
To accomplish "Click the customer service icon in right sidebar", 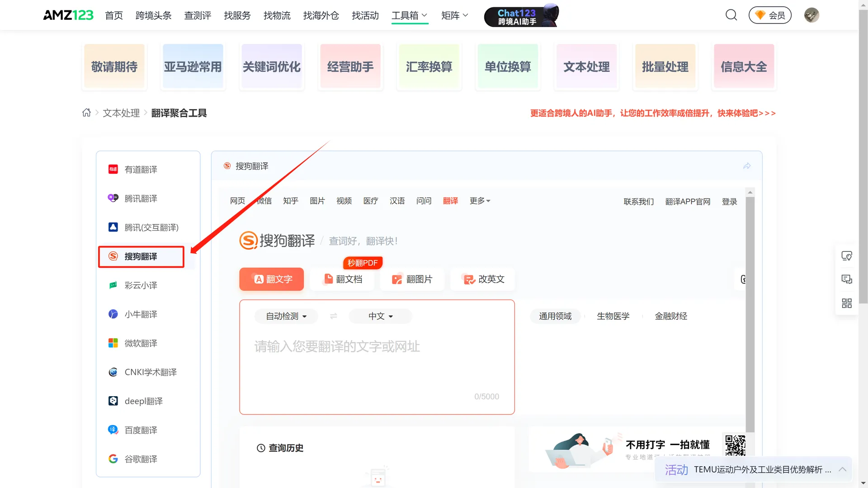I will click(x=847, y=256).
